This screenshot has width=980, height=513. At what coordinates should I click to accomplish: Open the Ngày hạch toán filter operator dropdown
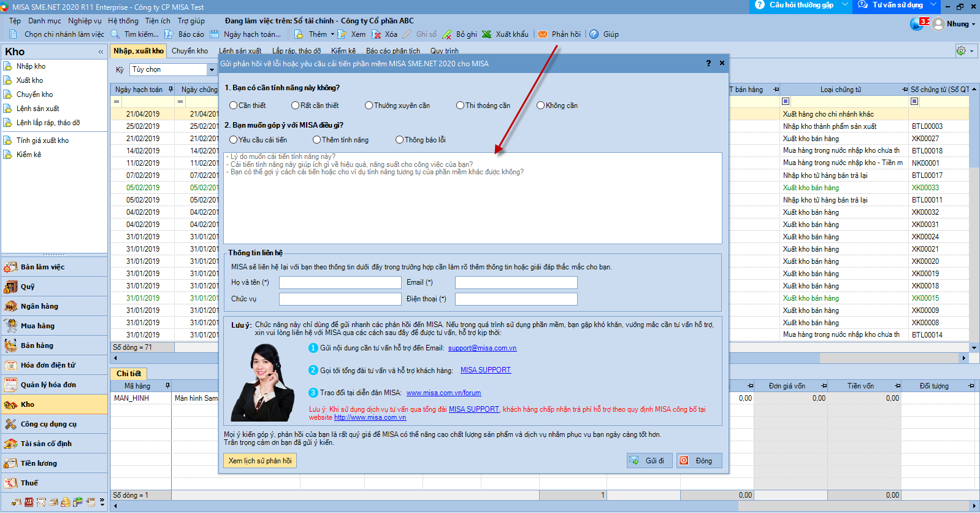point(117,101)
